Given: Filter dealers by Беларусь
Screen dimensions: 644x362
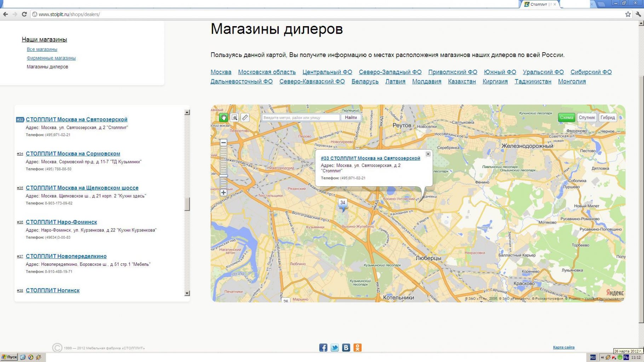Looking at the screenshot, I should click(365, 81).
